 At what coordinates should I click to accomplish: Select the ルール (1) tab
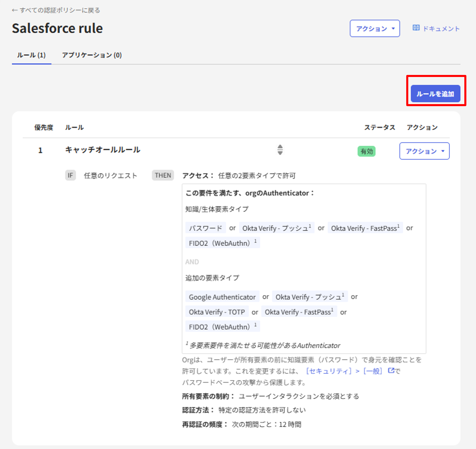[31, 55]
